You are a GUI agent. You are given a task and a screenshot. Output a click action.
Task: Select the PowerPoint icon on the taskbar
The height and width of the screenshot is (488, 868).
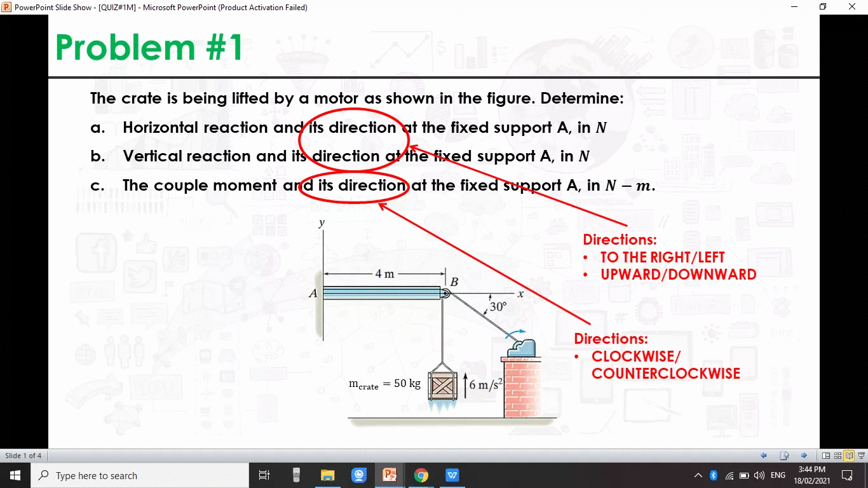[x=390, y=475]
